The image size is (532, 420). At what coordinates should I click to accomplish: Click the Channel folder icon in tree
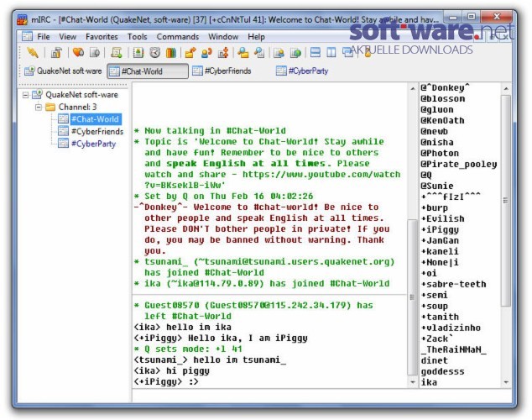[x=50, y=107]
